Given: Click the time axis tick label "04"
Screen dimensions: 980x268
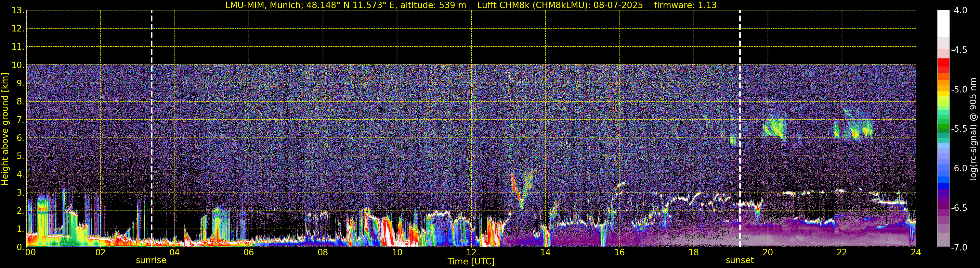Looking at the screenshot, I should coord(175,253).
